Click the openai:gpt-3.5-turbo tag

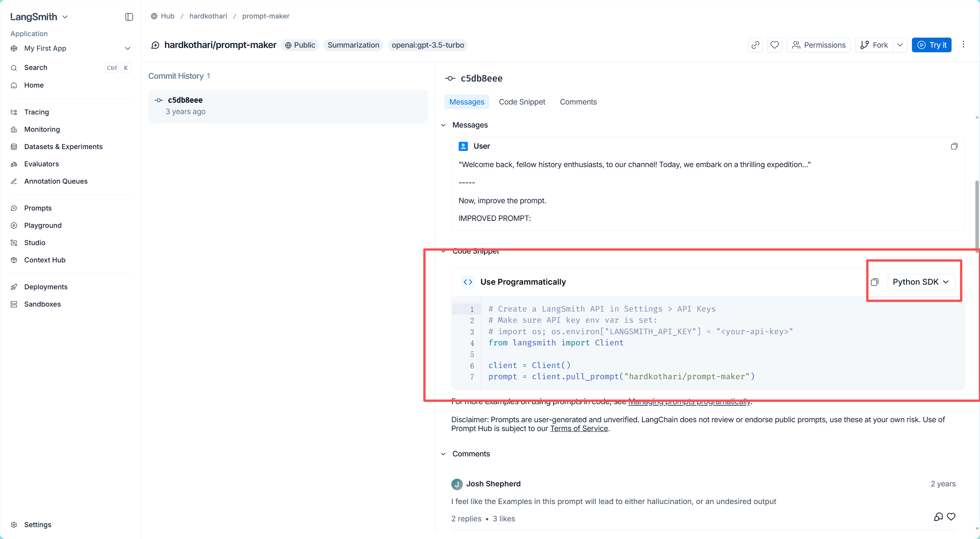pos(428,45)
